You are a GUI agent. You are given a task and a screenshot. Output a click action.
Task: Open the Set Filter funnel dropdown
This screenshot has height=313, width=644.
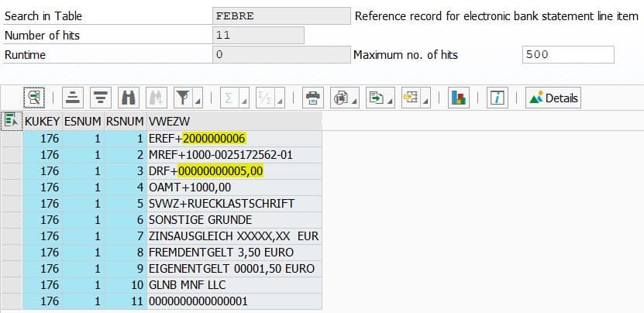click(188, 98)
